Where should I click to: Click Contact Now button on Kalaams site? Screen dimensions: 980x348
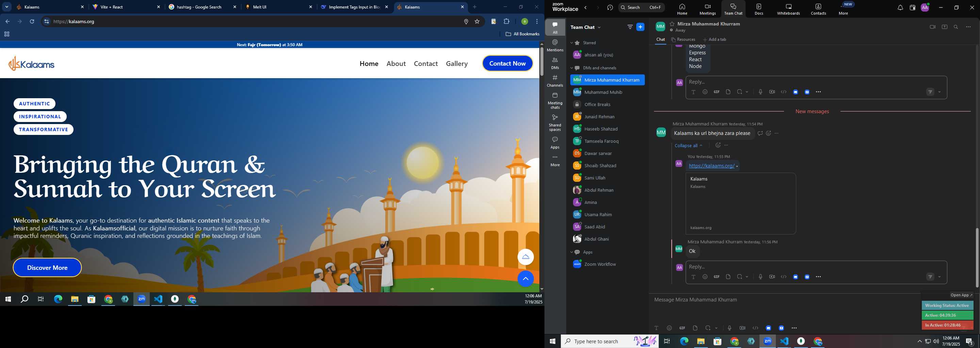507,64
